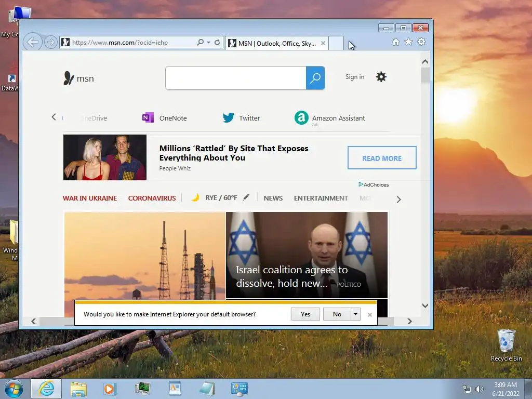Click the vertical scrollbar down arrow
The height and width of the screenshot is (399, 532).
click(x=425, y=305)
